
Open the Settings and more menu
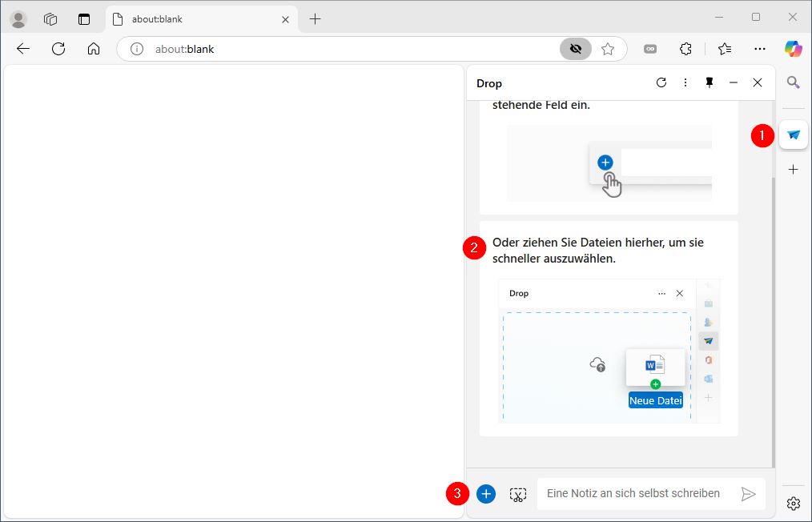tap(759, 49)
